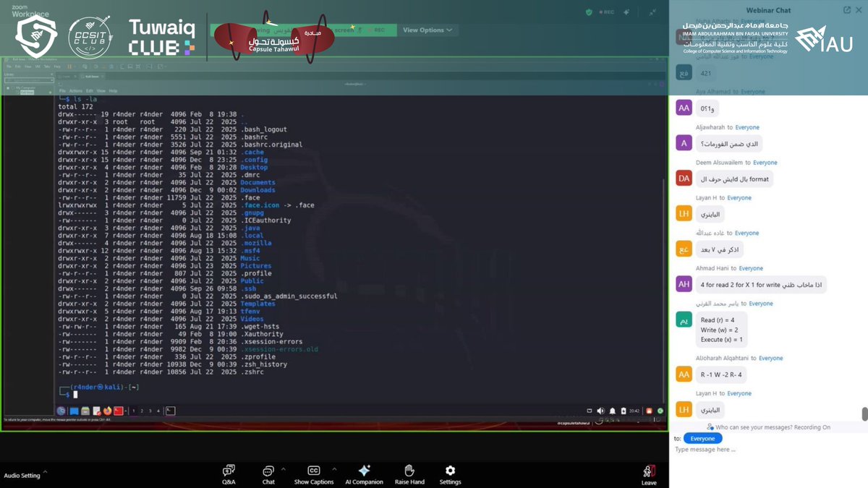868x488 pixels.
Task: Open the Actions menu in the terminal
Action: 76,90
